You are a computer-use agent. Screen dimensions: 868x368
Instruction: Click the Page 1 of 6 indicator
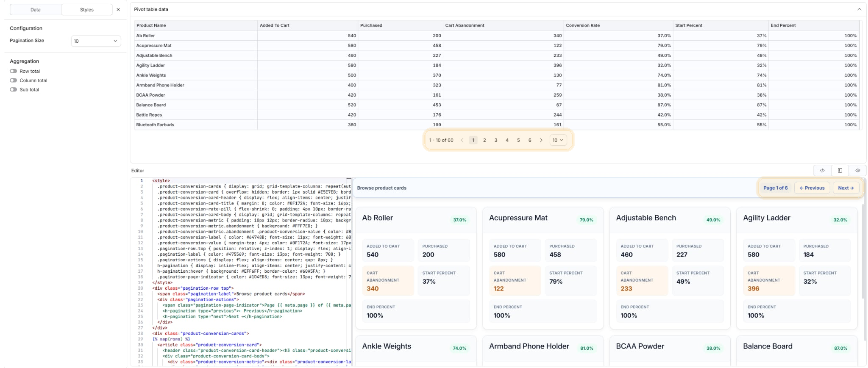pos(776,188)
